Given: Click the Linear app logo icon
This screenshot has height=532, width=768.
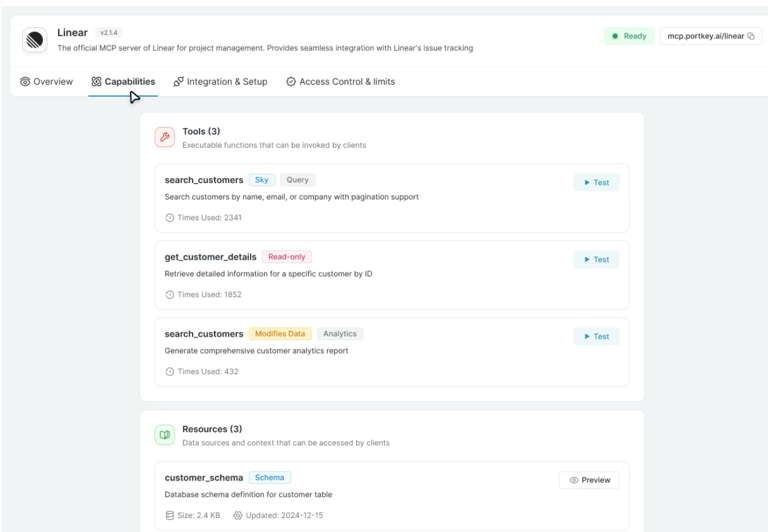Looking at the screenshot, I should pos(35,40).
